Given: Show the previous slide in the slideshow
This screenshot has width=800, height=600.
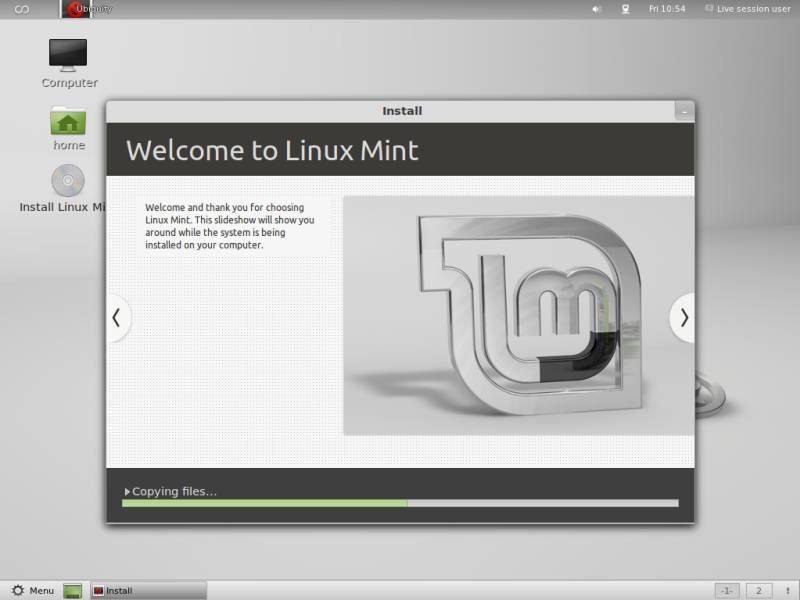Looking at the screenshot, I should [117, 317].
